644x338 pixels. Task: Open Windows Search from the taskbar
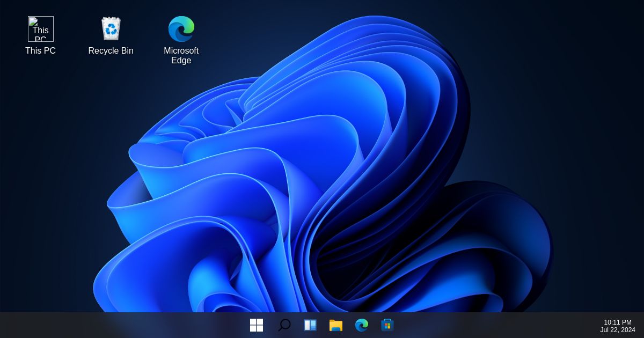click(284, 325)
